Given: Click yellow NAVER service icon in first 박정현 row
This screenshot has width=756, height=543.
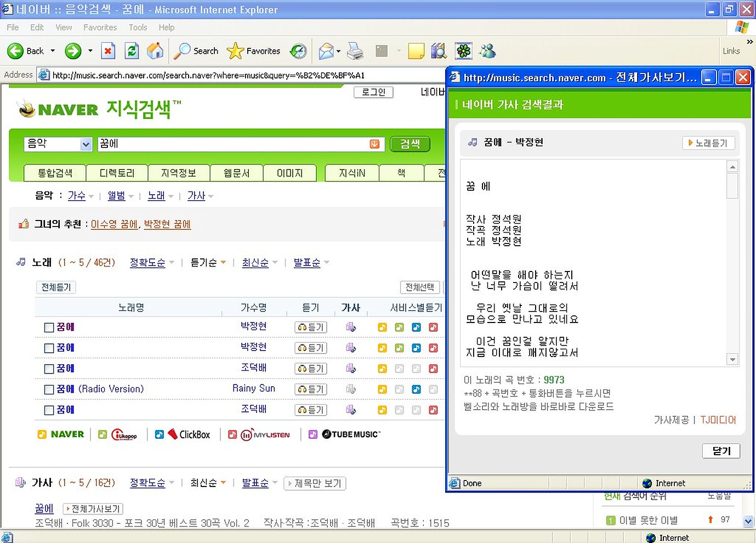Looking at the screenshot, I should coord(382,327).
